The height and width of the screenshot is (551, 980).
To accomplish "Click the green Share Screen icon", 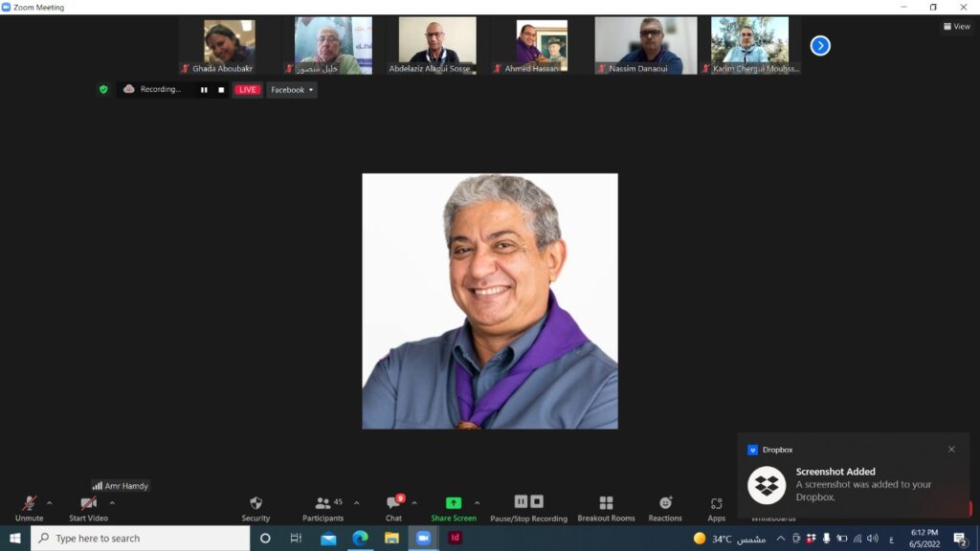I will 453,503.
